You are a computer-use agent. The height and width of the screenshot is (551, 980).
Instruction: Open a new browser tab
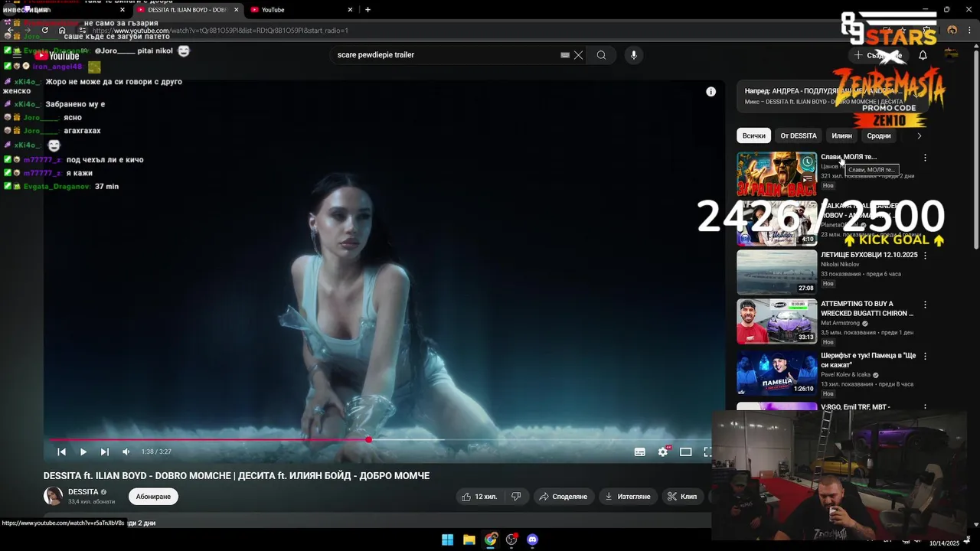(x=367, y=10)
